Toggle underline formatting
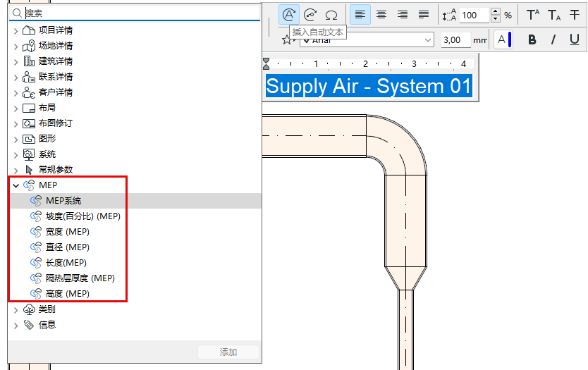This screenshot has height=370, width=588. [574, 39]
